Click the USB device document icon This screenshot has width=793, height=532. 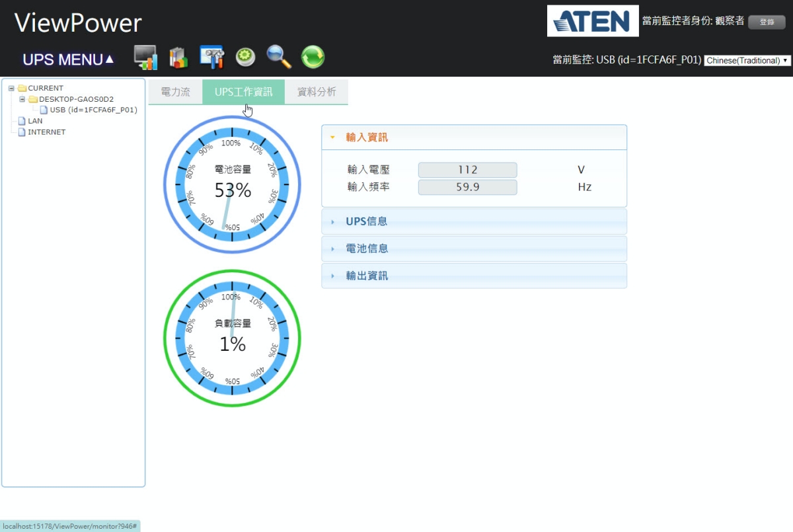[x=44, y=110]
